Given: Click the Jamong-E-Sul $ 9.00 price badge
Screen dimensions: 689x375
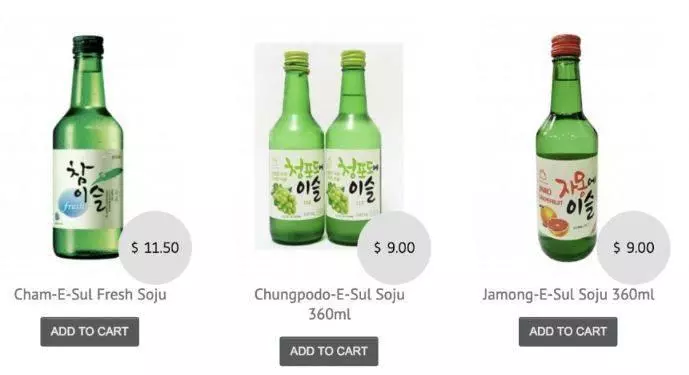Looking at the screenshot, I should tap(634, 248).
